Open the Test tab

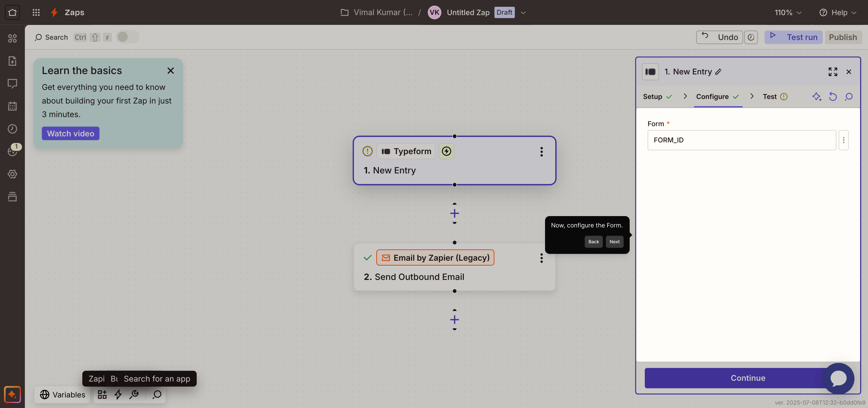click(x=775, y=97)
